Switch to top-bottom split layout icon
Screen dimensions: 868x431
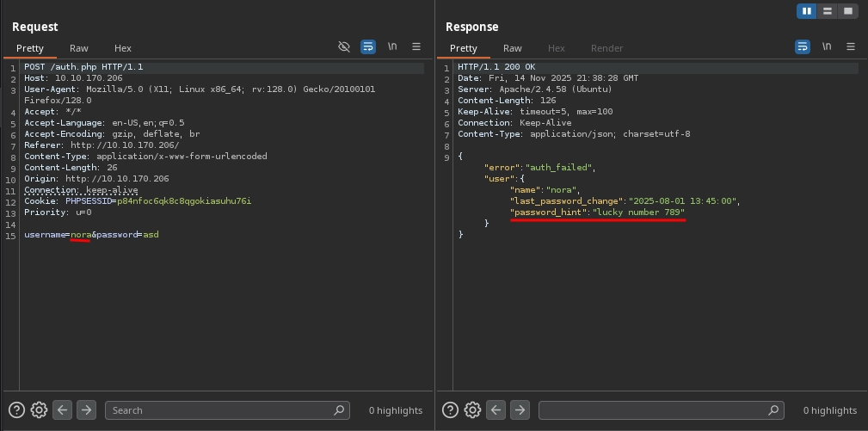point(828,11)
